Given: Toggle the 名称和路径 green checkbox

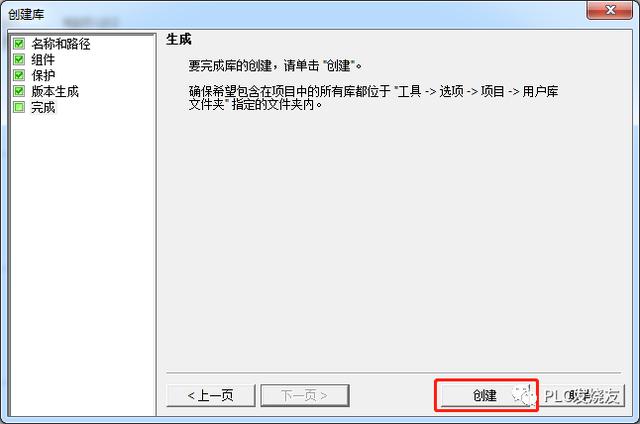Looking at the screenshot, I should (19, 44).
